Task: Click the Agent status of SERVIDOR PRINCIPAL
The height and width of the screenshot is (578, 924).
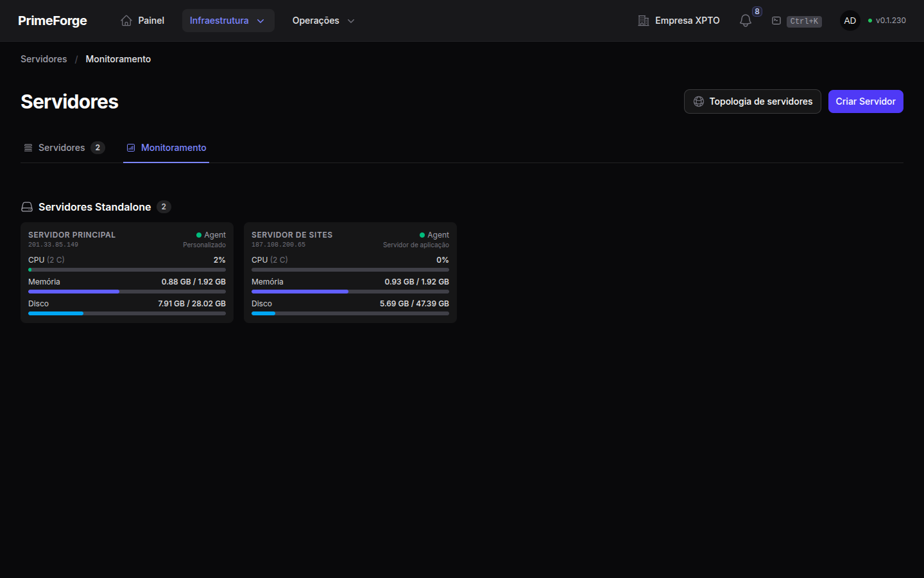Action: (x=211, y=235)
